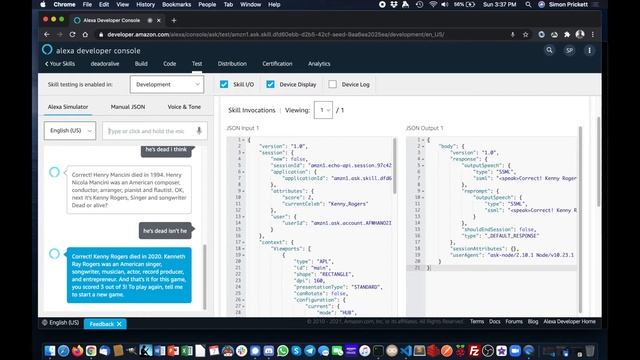The width and height of the screenshot is (640, 360).
Task: Click the JSON Input vertical scrollbar
Action: pos(394,166)
